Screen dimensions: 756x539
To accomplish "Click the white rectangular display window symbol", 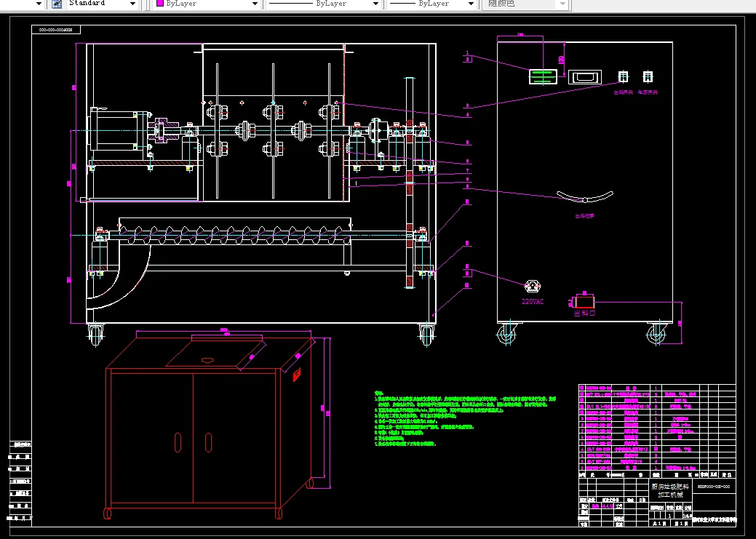I will pos(584,77).
